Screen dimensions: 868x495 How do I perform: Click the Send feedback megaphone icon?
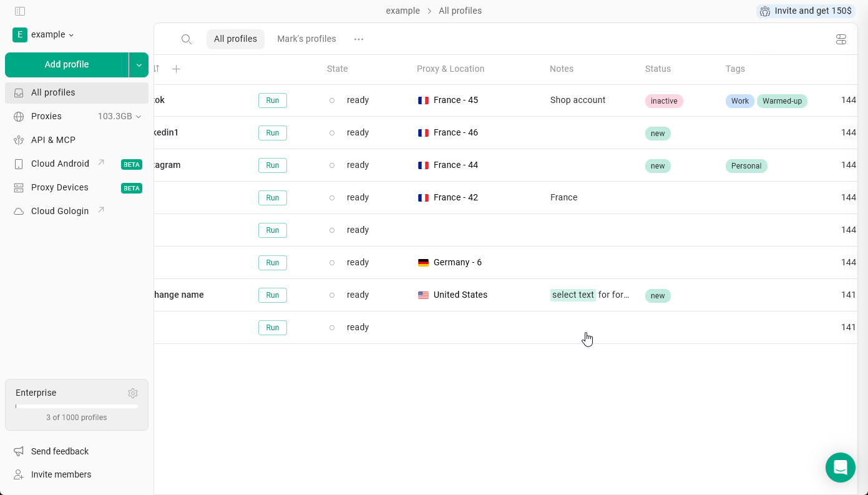pyautogui.click(x=19, y=451)
